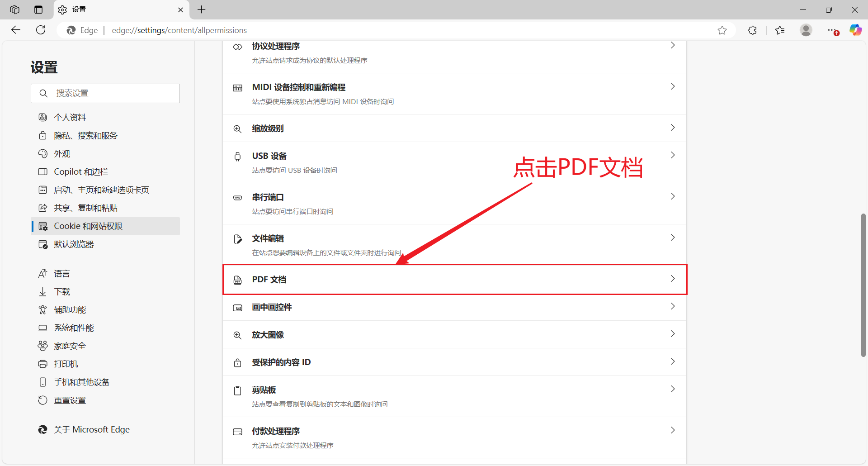Screen dimensions: 868x466
Task: Open 关于 Microsoft Edge
Action: click(92, 429)
